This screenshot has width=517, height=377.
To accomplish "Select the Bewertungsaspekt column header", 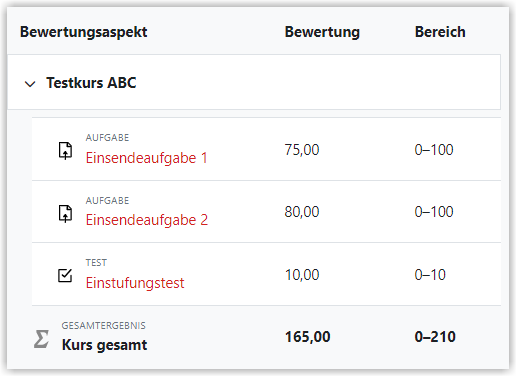I will pyautogui.click(x=83, y=32).
